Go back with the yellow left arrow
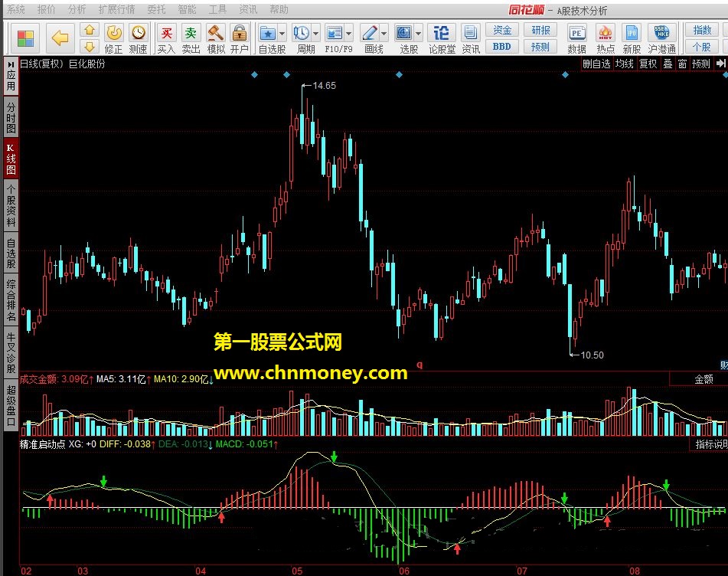The image size is (728, 576). click(60, 38)
